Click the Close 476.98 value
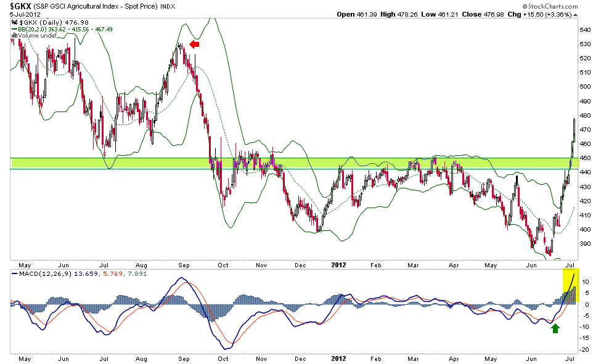The image size is (601, 364). 483,14
